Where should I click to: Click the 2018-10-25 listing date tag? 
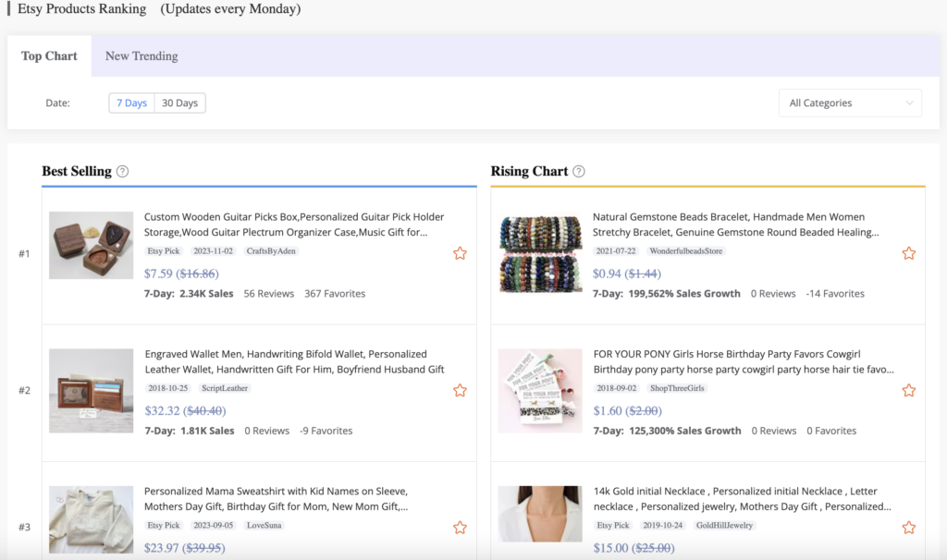coord(168,388)
